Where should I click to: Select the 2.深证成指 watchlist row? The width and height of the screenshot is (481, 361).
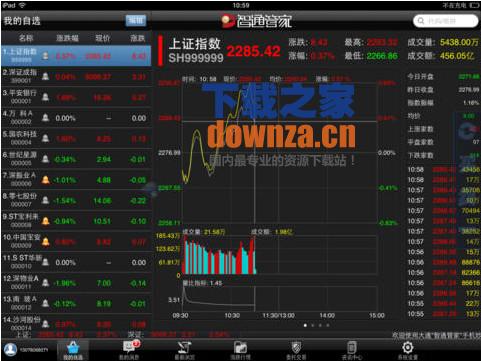(76, 77)
